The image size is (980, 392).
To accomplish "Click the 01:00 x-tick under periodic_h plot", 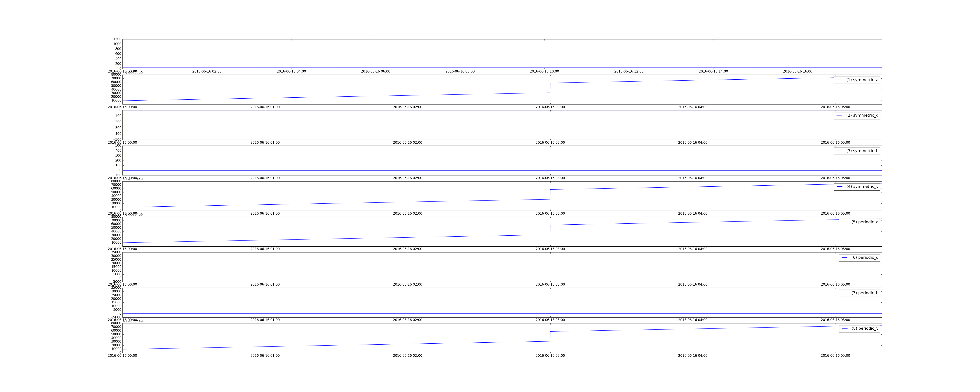I will [x=265, y=320].
